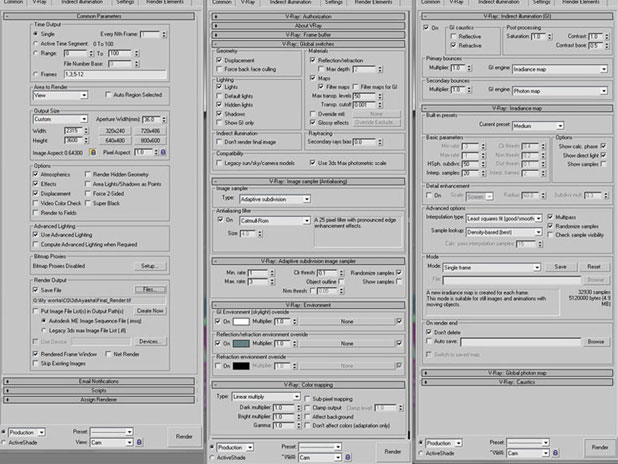Click Save button in irradiance Mode section
The height and width of the screenshot is (464, 618).
coord(560,267)
